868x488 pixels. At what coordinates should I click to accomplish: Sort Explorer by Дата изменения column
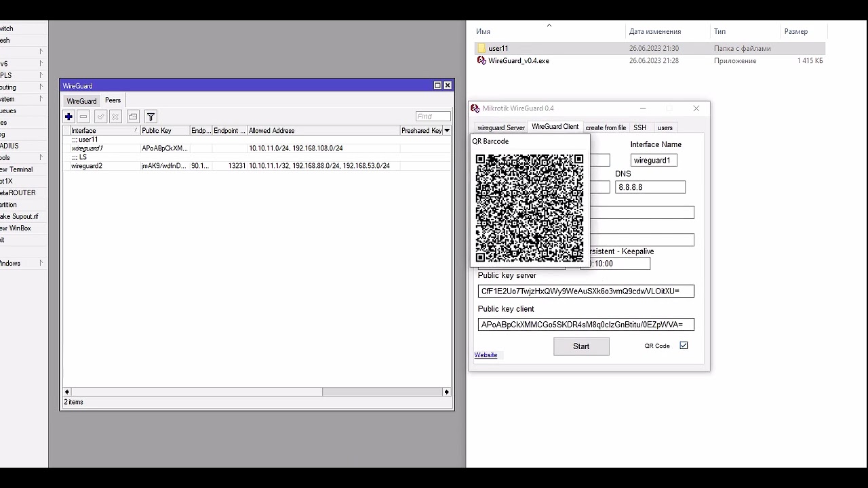[668, 32]
